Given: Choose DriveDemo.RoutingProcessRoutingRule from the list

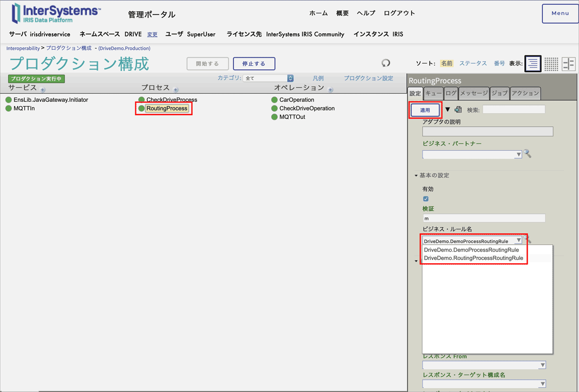Looking at the screenshot, I should click(473, 258).
